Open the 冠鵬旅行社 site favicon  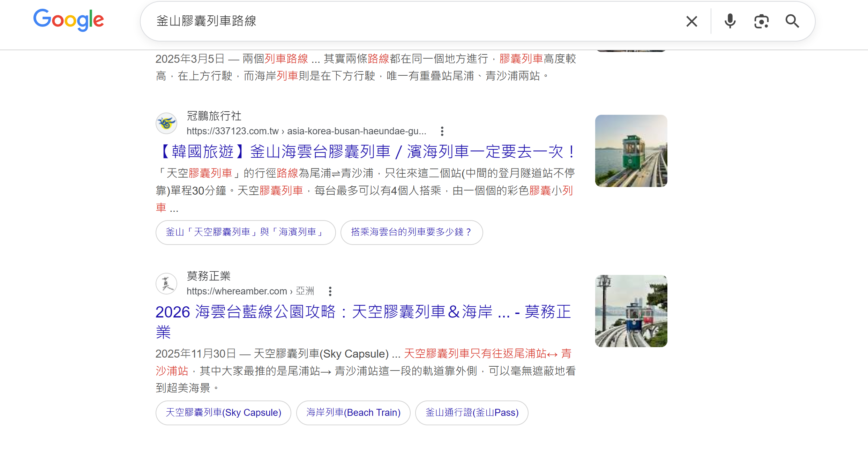[166, 123]
